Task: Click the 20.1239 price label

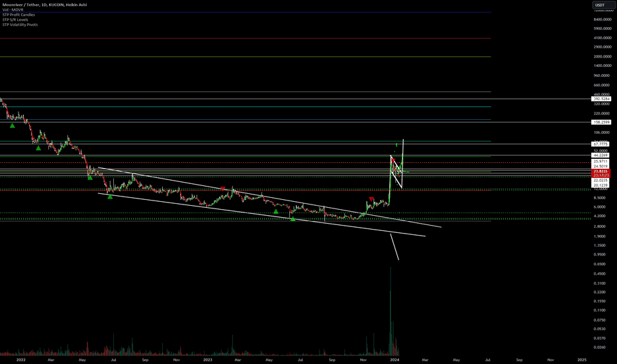Action: (601, 185)
